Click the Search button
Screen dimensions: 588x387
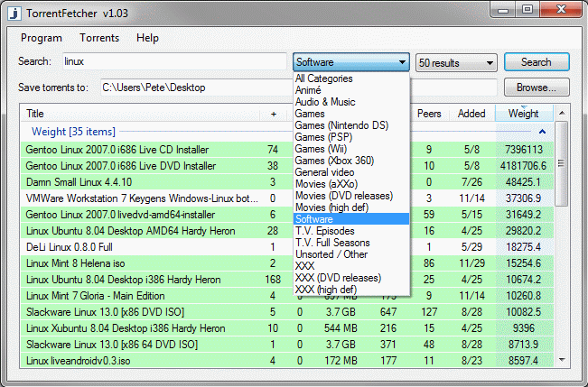(537, 62)
